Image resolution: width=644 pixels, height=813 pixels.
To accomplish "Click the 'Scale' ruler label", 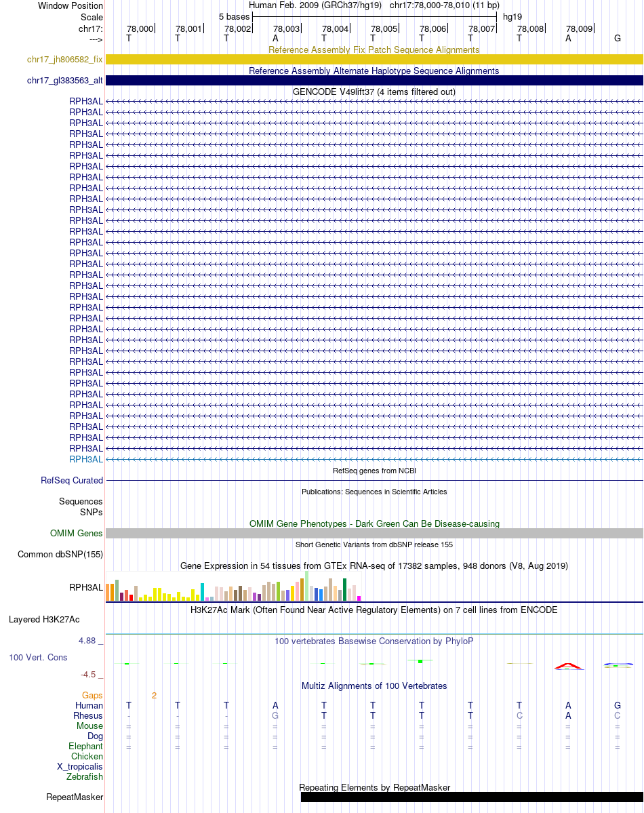I will pyautogui.click(x=92, y=17).
